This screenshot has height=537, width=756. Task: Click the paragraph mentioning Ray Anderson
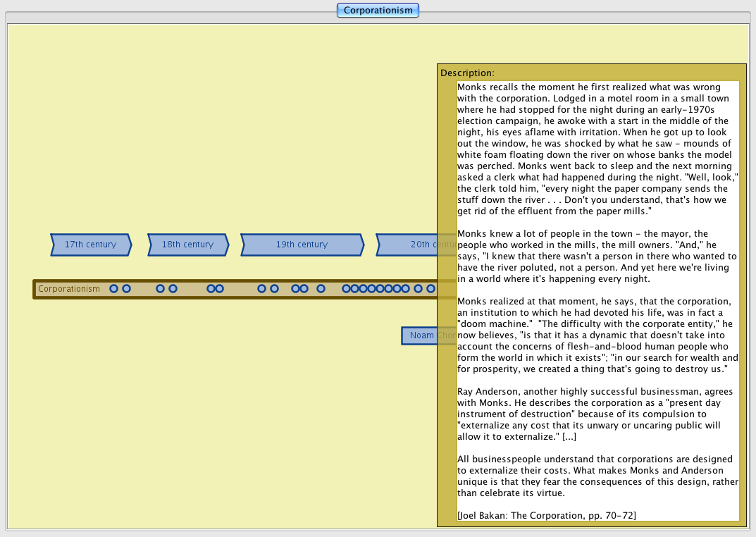point(595,414)
